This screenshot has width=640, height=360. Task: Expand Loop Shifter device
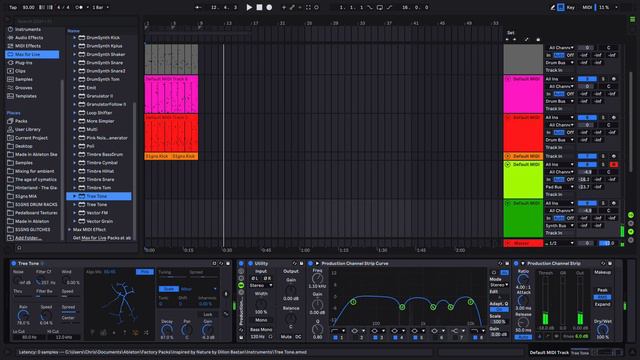coord(75,113)
